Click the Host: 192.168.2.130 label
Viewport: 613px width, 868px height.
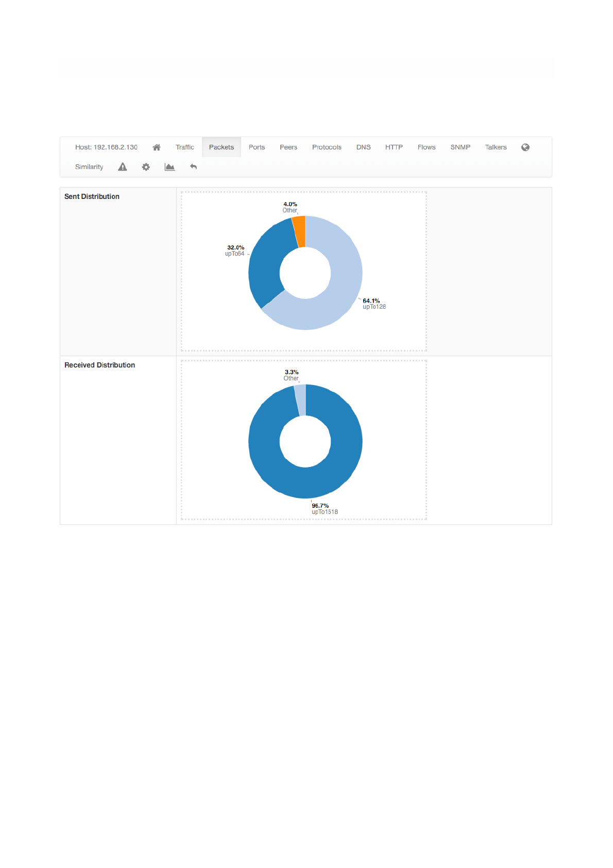106,147
